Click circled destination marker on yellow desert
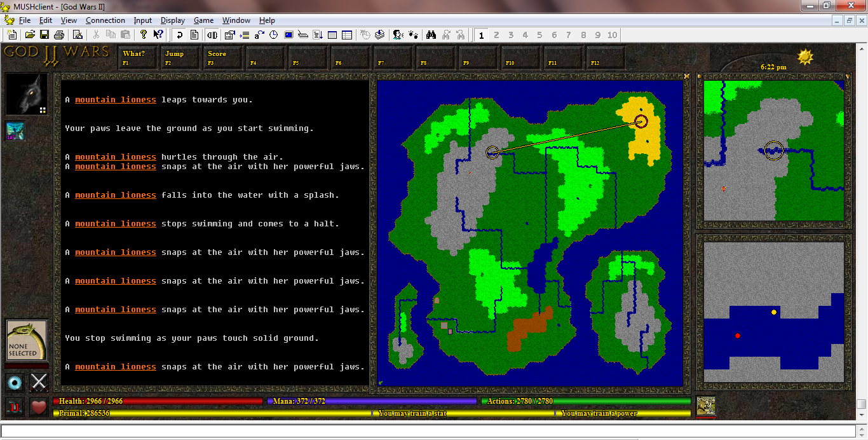 (641, 121)
